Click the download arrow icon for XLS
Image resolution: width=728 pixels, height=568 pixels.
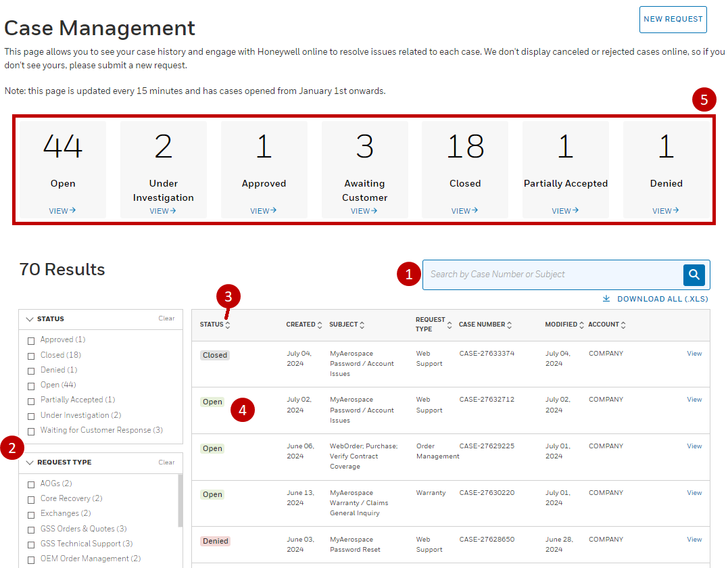pyautogui.click(x=606, y=299)
